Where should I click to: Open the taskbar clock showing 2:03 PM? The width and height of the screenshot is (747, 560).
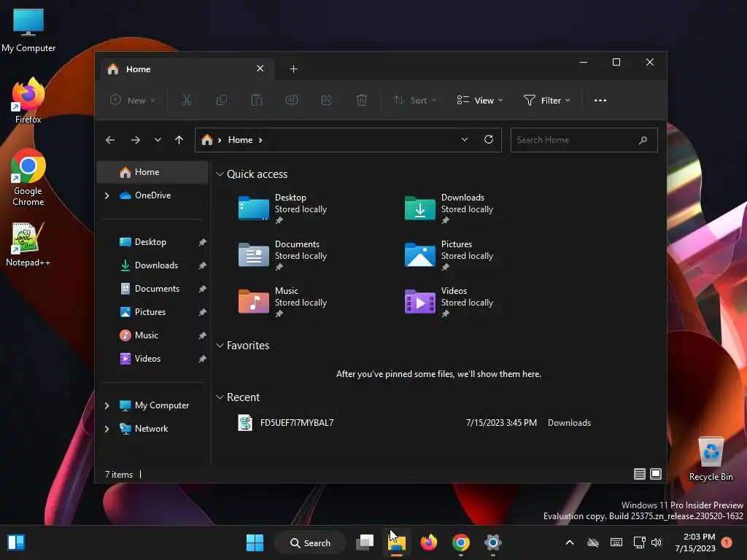pyautogui.click(x=695, y=542)
